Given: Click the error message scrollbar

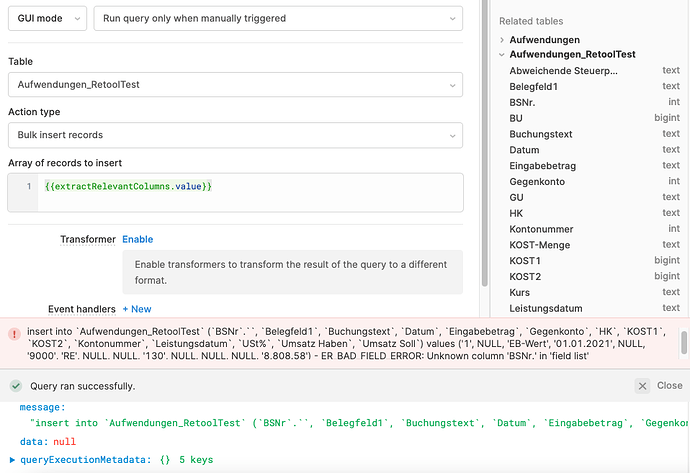Looking at the screenshot, I should click(684, 343).
